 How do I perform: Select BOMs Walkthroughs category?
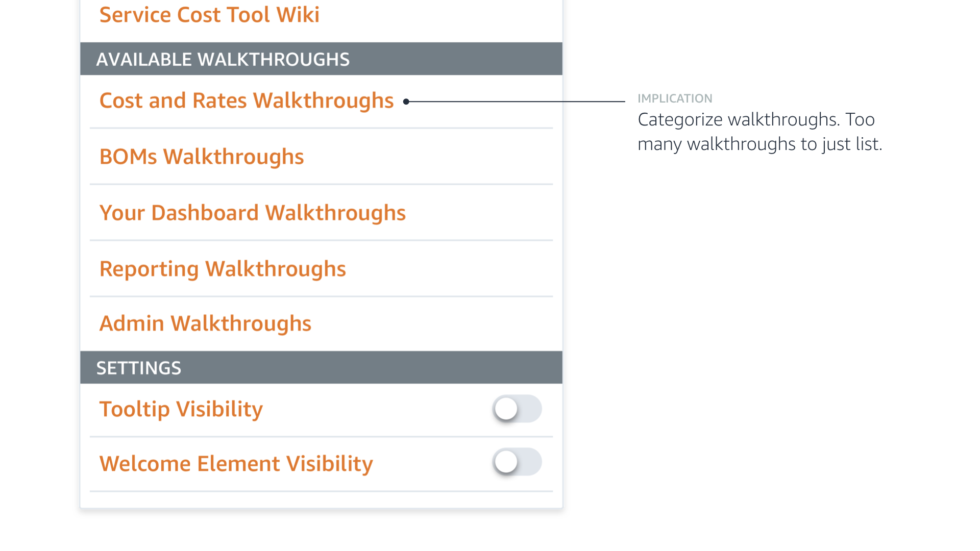pos(202,157)
